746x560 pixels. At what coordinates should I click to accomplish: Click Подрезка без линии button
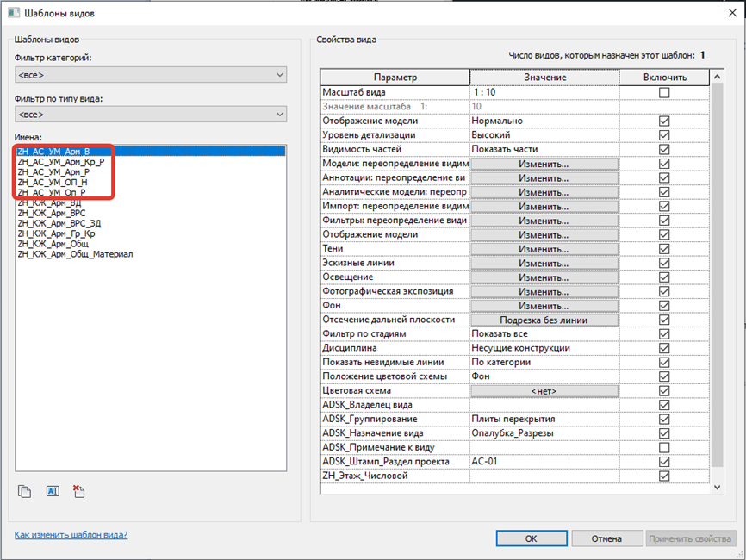click(x=544, y=320)
